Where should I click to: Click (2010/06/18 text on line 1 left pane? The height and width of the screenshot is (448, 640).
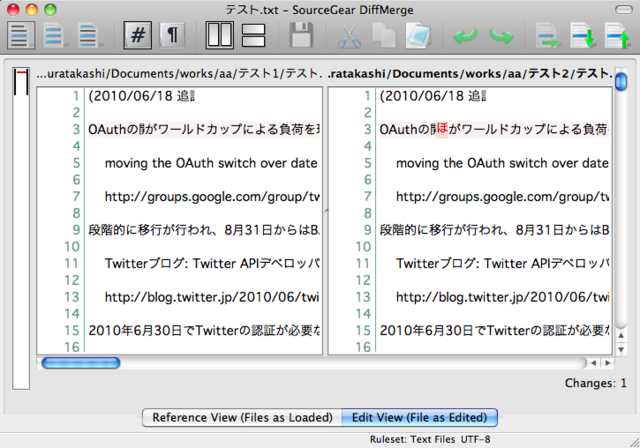click(x=142, y=96)
